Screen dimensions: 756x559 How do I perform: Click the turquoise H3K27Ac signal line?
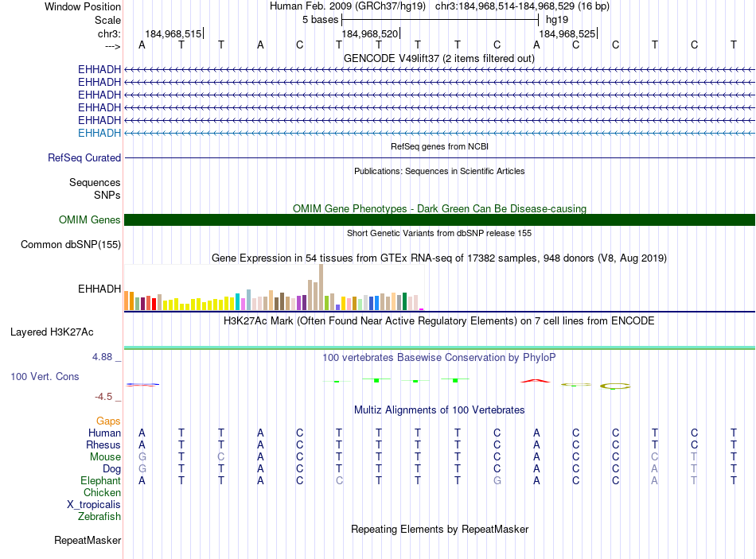pyautogui.click(x=439, y=347)
